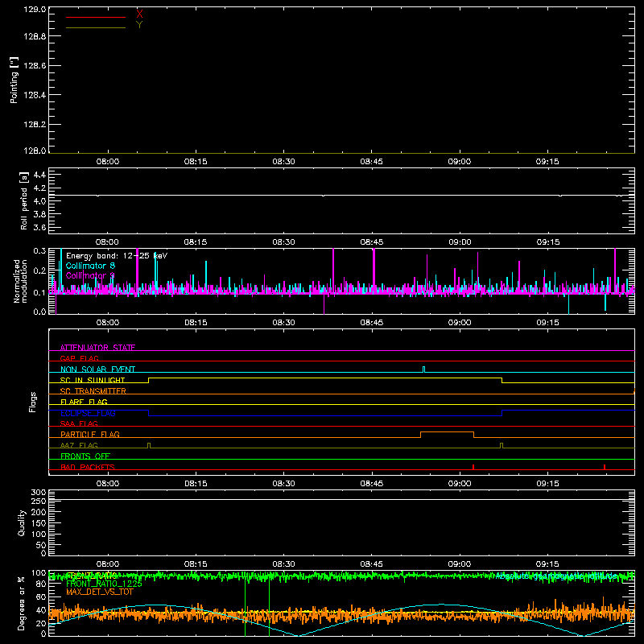Image resolution: width=644 pixels, height=644 pixels.
Task: Click the 08:45 label under the modulation plot
Action: pos(372,323)
